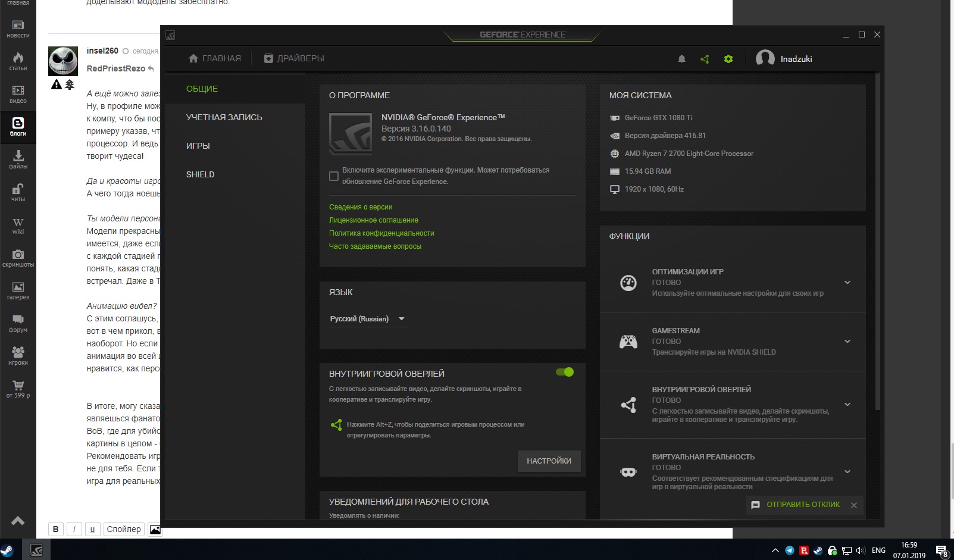The height and width of the screenshot is (560, 954).
Task: Open Часто задаваемые вопросы link
Action: pyautogui.click(x=375, y=246)
